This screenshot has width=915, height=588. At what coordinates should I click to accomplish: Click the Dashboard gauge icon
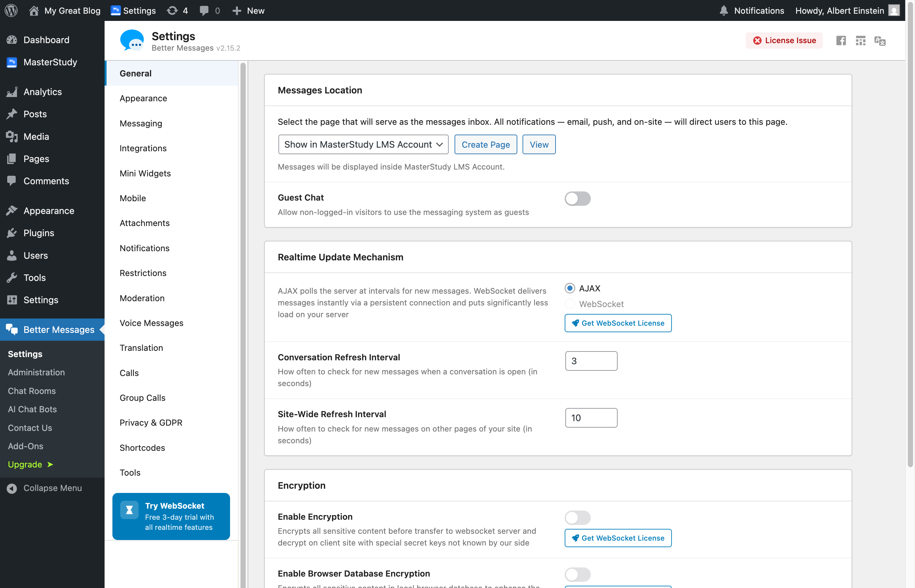tap(12, 40)
